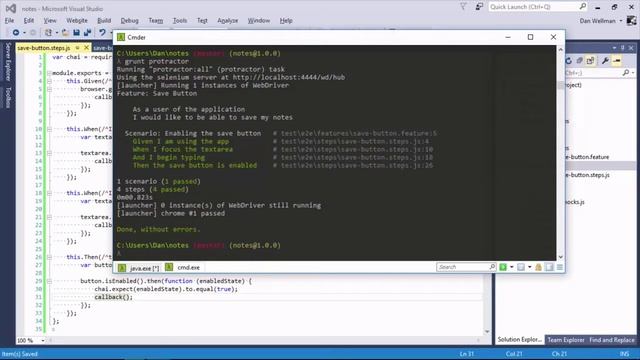Click the Cmder search magnifier icon

pos(492,267)
